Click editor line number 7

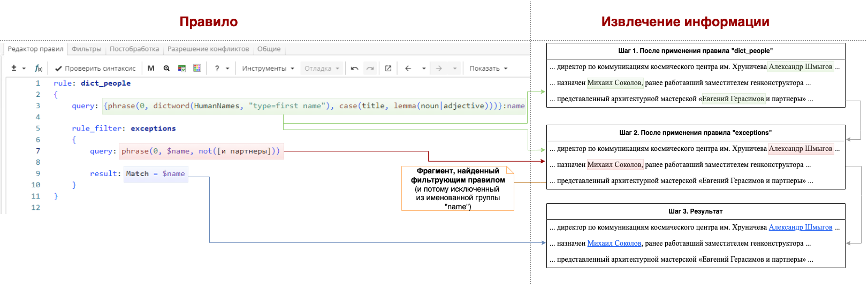[38, 151]
